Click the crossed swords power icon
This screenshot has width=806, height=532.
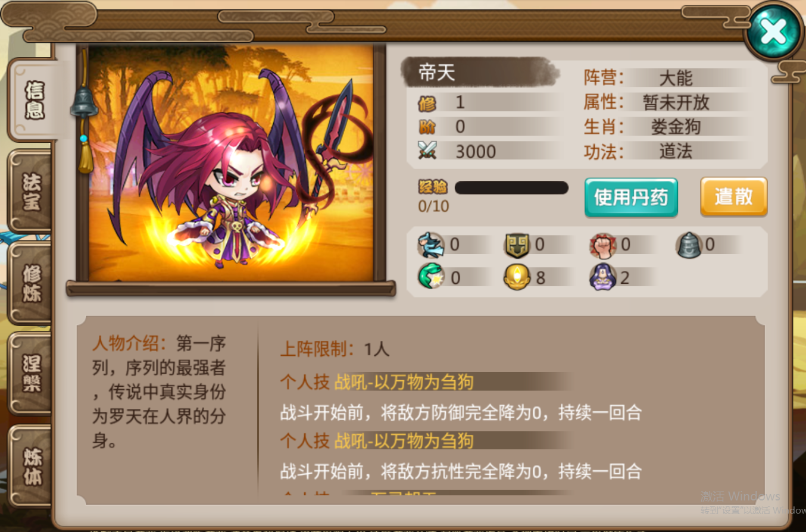[x=427, y=150]
